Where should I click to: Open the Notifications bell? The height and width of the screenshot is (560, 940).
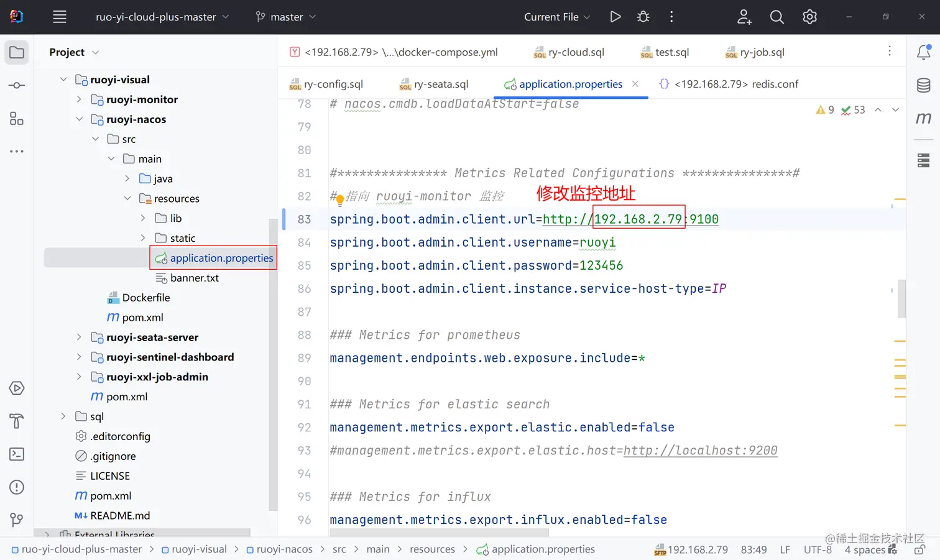[924, 52]
